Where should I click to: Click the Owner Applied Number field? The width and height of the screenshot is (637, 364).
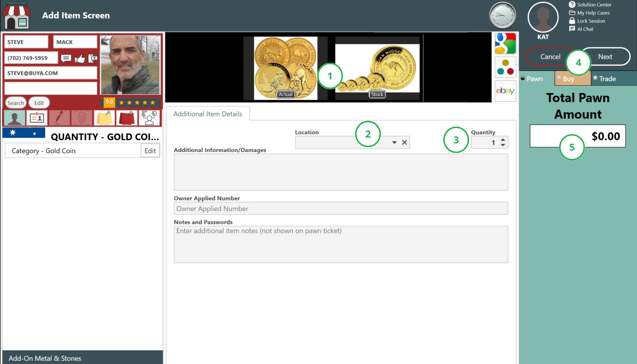pyautogui.click(x=341, y=209)
